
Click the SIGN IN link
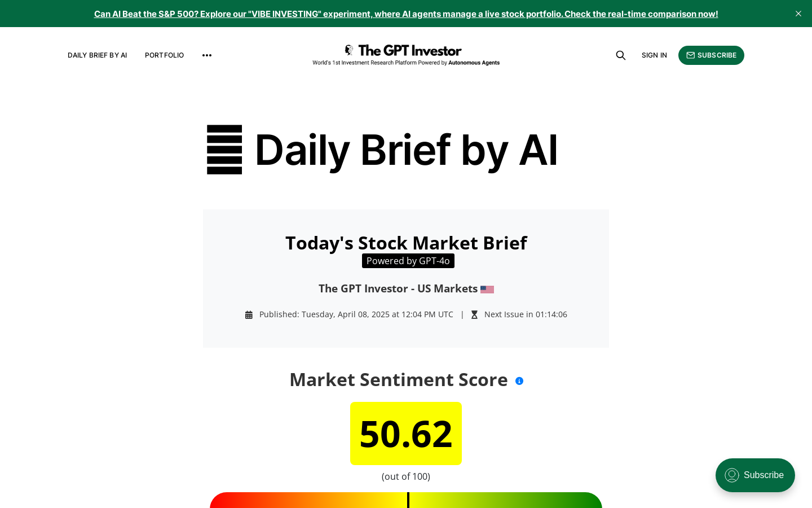(654, 55)
